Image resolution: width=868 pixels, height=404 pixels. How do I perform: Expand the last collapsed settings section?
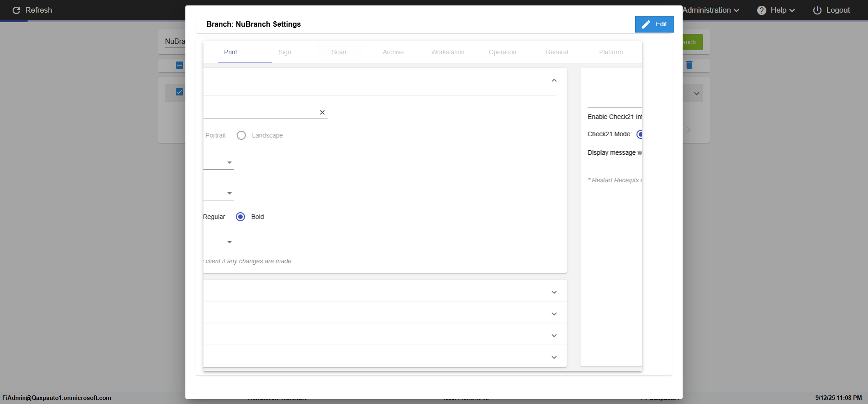point(554,357)
